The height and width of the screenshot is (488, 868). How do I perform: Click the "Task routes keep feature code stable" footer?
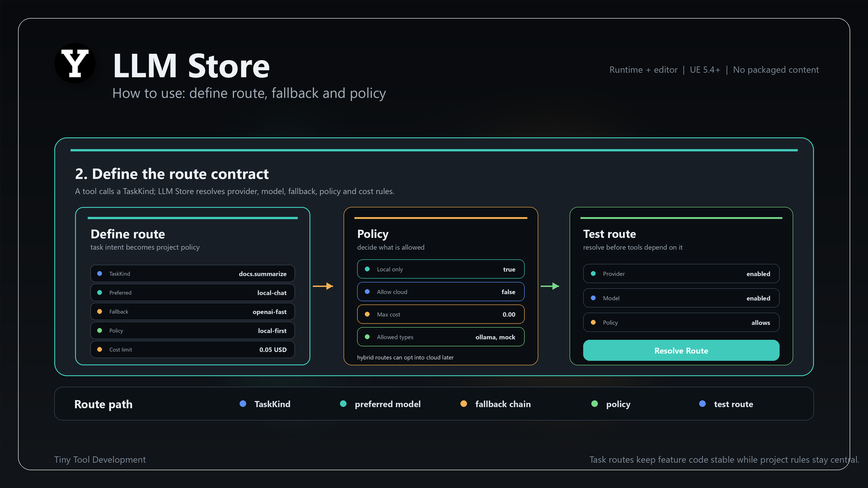[x=724, y=460]
